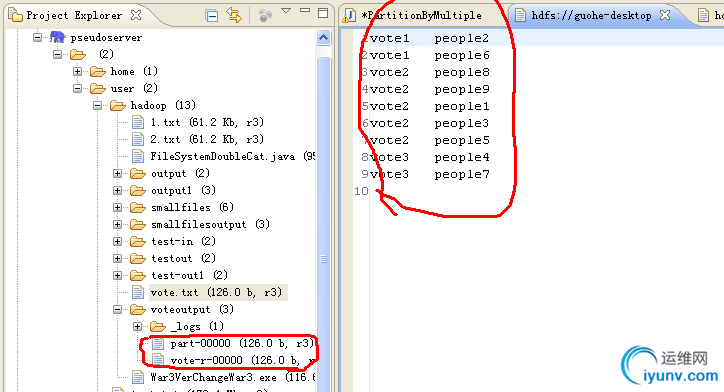Expand the testout folder

pos(118,259)
